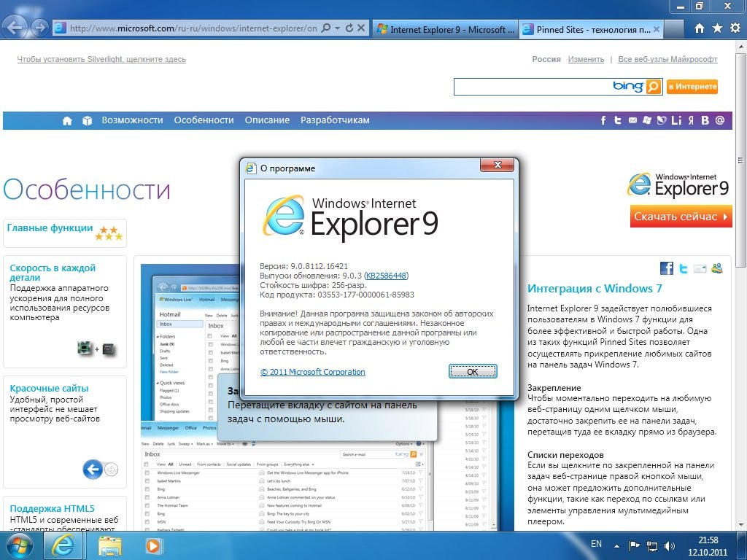Click the Silverlight install link

tap(101, 60)
